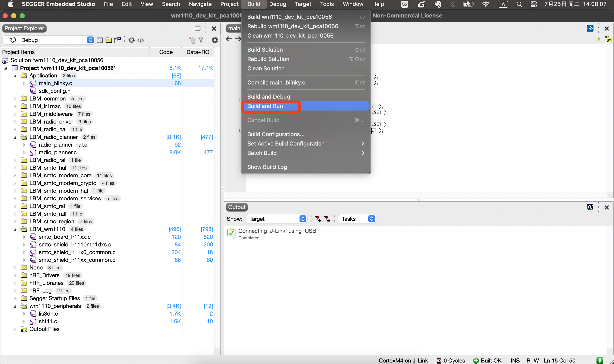This screenshot has width=614, height=364.
Task: Click the green run arrow in editor pane
Action: click(599, 39)
